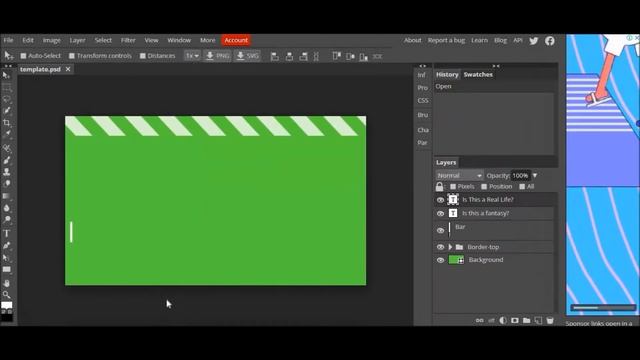The height and width of the screenshot is (360, 640).
Task: Open the Report a bug link
Action: (x=446, y=40)
